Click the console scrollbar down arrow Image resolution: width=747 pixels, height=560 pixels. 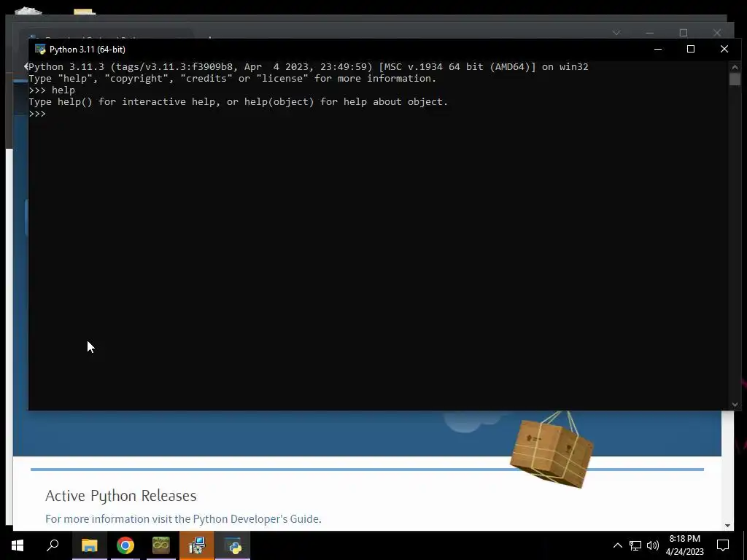735,404
